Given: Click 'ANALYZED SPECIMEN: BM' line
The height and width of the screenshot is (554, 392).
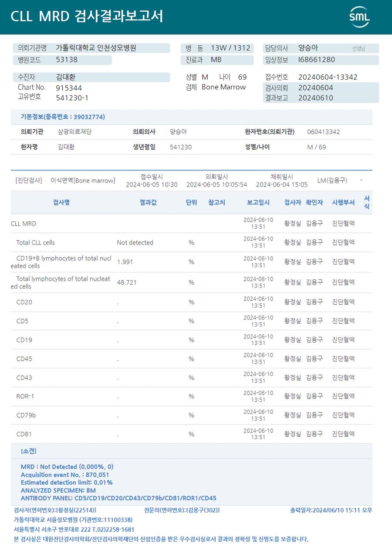Looking at the screenshot, I should 58,490.
